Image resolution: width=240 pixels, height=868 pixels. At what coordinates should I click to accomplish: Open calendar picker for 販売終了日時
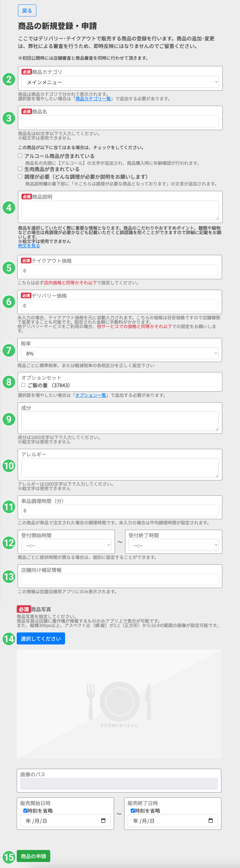point(210,821)
